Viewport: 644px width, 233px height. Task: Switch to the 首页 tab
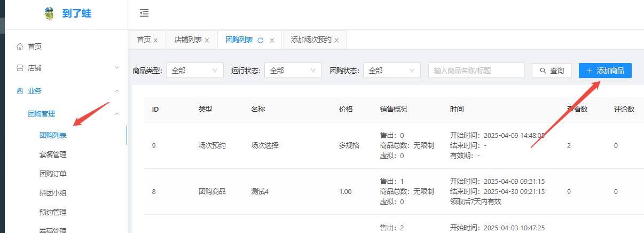point(144,40)
